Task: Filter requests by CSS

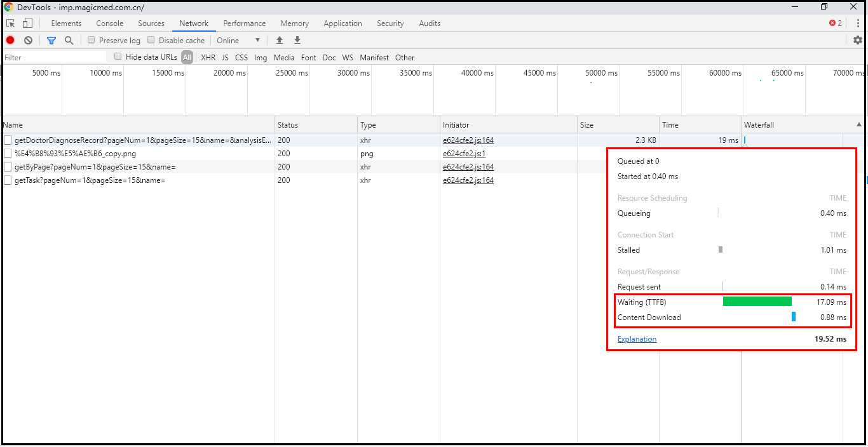Action: point(241,57)
